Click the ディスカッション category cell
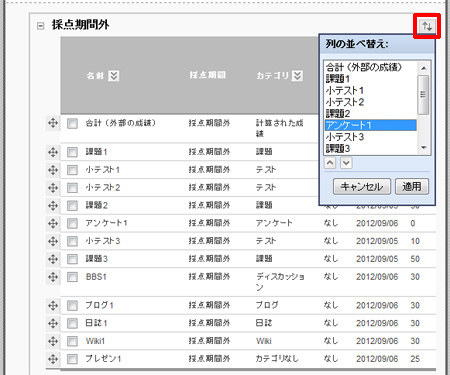450x375 pixels. coord(280,282)
